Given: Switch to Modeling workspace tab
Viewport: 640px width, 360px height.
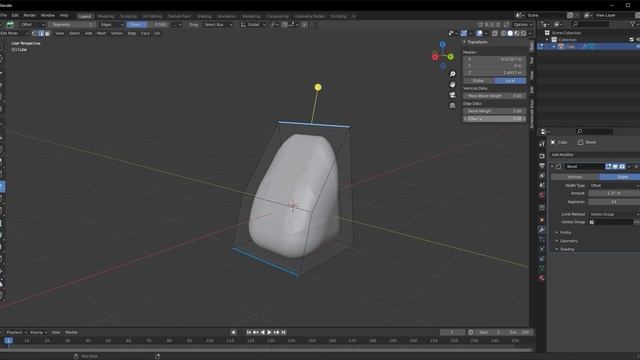Looking at the screenshot, I should tap(106, 16).
